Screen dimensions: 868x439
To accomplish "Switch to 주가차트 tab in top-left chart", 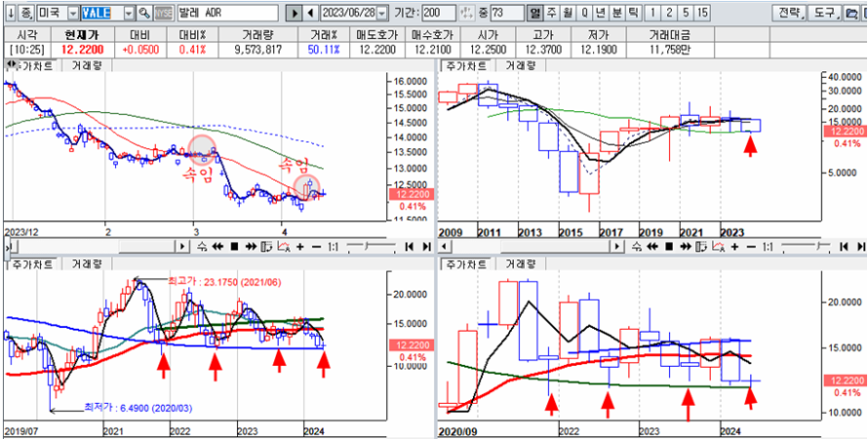I will point(33,65).
